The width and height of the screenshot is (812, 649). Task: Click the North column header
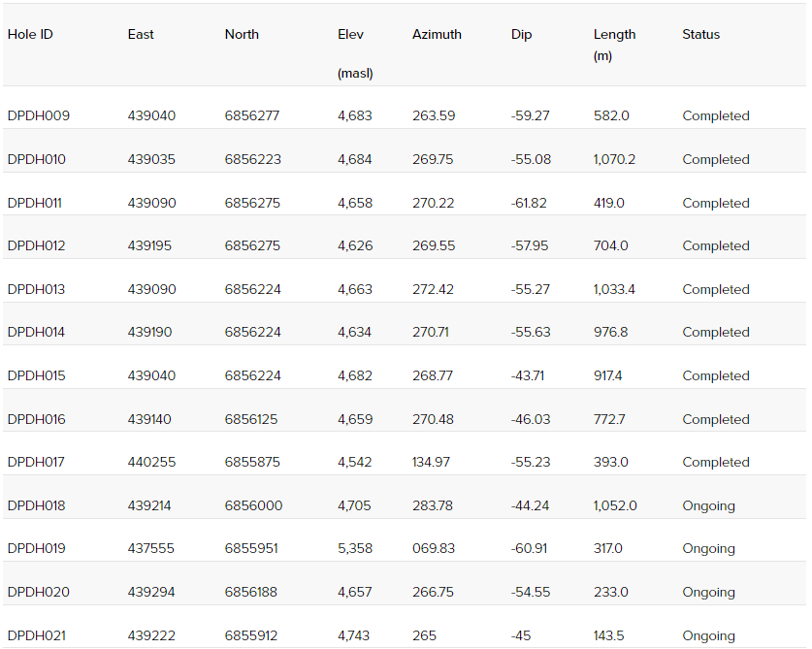point(242,34)
